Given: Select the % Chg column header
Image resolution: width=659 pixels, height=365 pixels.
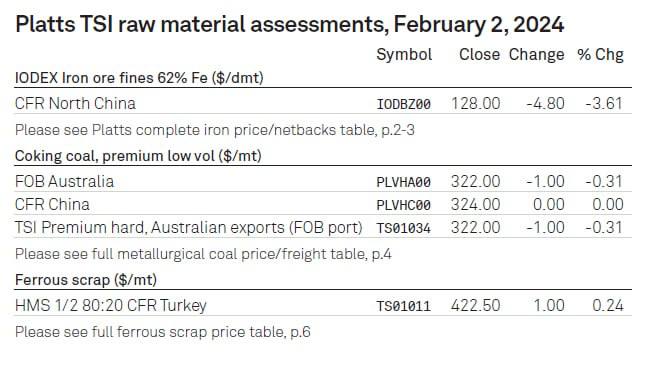Looking at the screenshot, I should click(601, 55).
